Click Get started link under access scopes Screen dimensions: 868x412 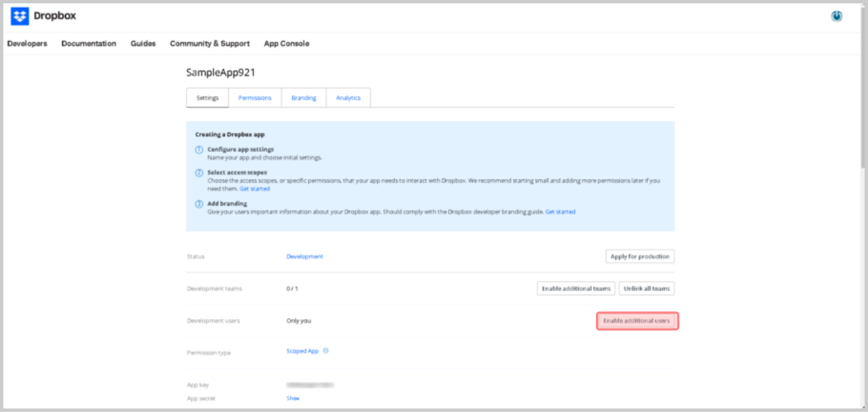pos(255,188)
